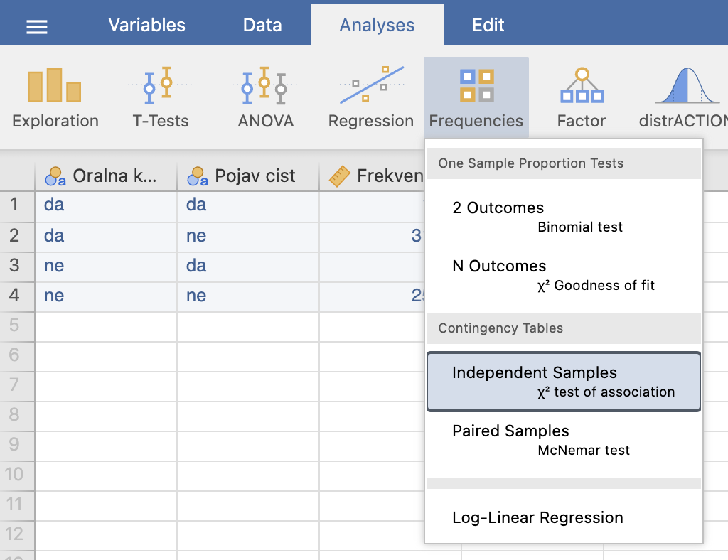Switch to the Variables tab
The width and height of the screenshot is (728, 560).
(x=146, y=25)
